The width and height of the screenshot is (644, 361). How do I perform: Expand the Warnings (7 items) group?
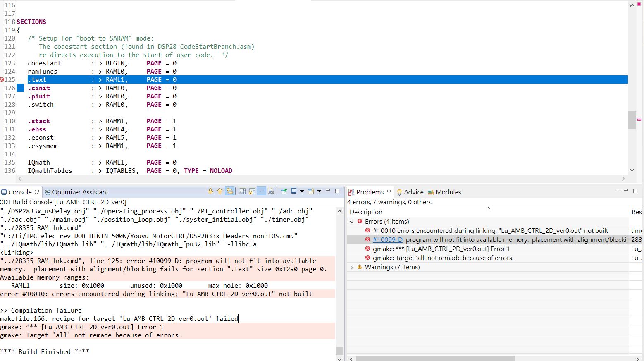(x=352, y=267)
